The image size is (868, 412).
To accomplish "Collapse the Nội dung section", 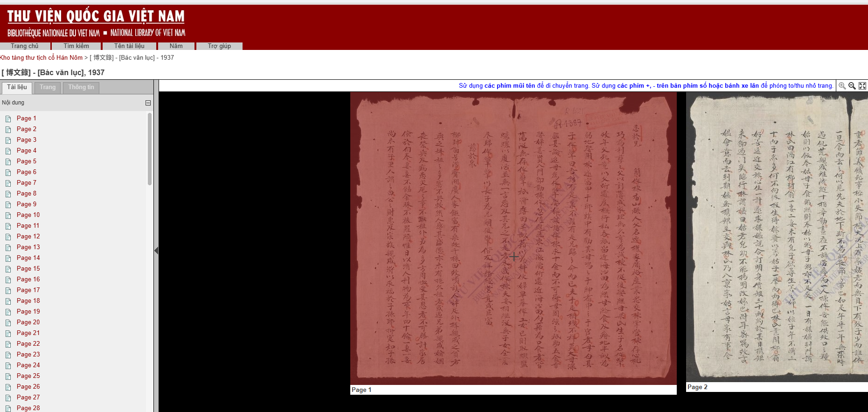I will click(148, 103).
